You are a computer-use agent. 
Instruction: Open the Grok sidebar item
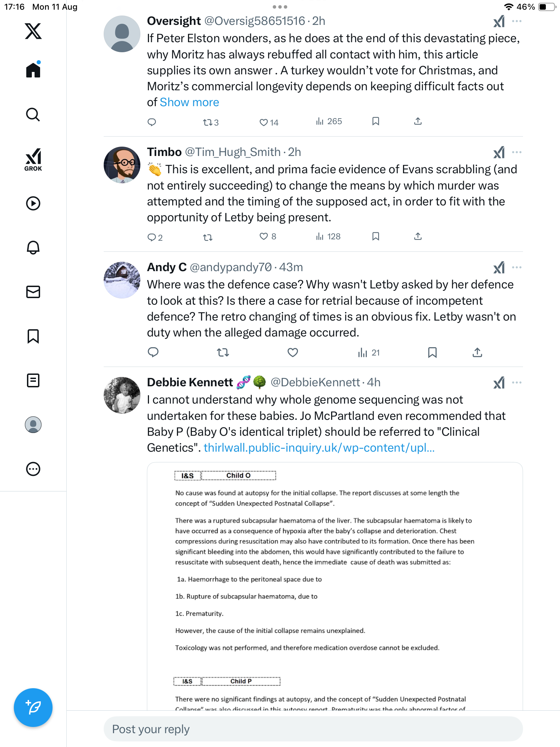click(x=33, y=160)
